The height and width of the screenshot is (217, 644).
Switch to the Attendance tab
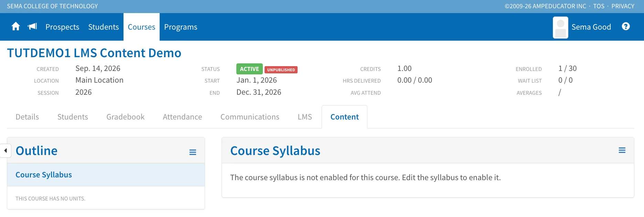(182, 117)
